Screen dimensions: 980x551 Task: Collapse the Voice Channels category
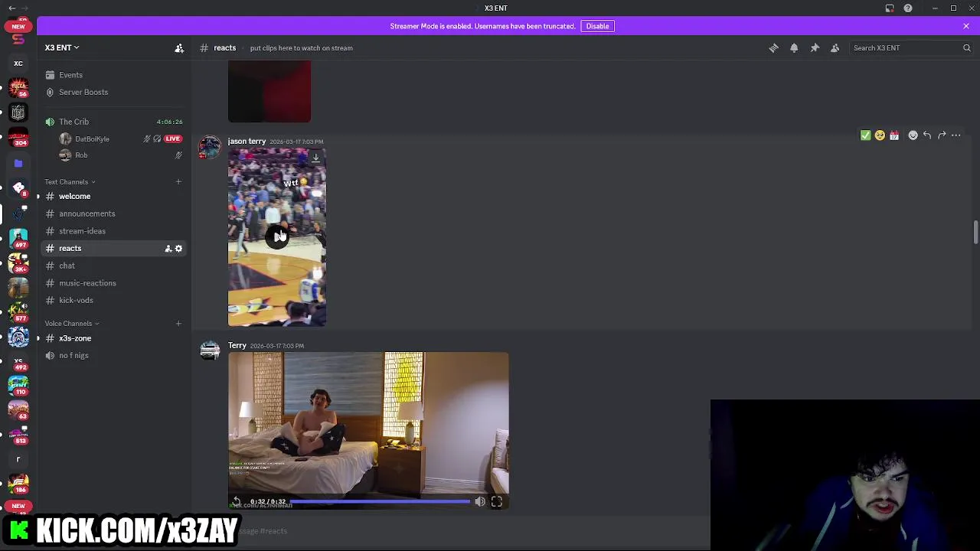(x=71, y=324)
